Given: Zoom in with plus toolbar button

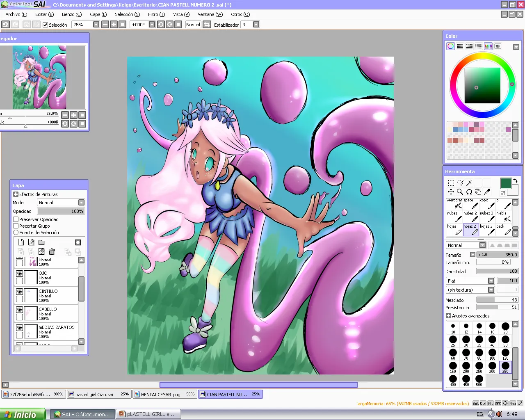Looking at the screenshot, I should [114, 25].
